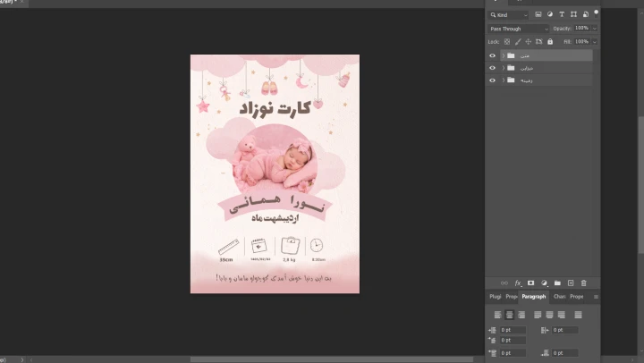Screen dimensions: 644x363
Task: Right align text in Paragraph panel
Action: point(521,315)
